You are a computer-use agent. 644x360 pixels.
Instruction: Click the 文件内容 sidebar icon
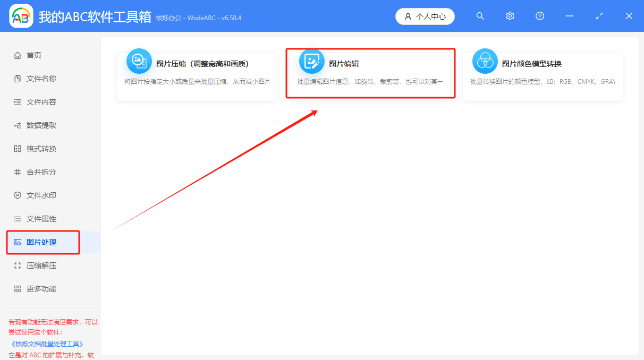pos(18,102)
